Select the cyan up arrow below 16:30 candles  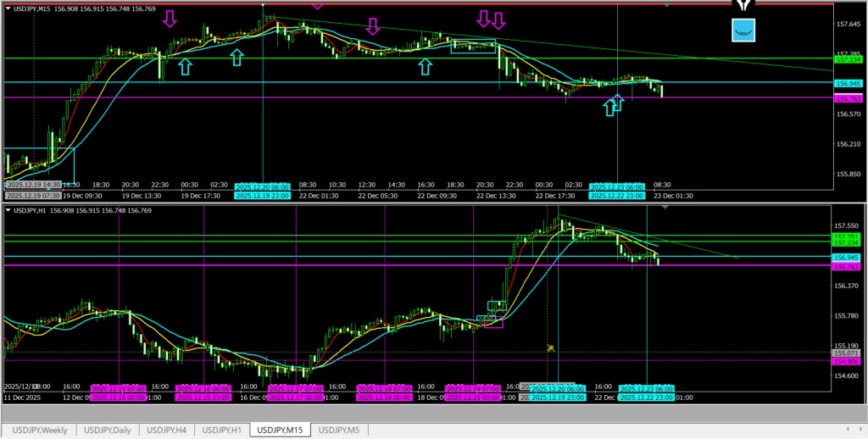(426, 67)
